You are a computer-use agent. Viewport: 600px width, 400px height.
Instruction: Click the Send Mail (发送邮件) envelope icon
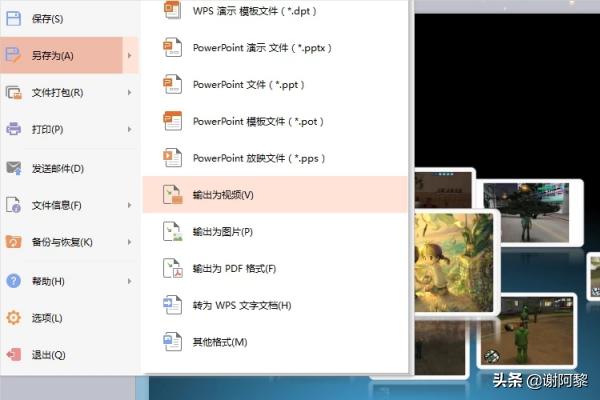point(14,168)
